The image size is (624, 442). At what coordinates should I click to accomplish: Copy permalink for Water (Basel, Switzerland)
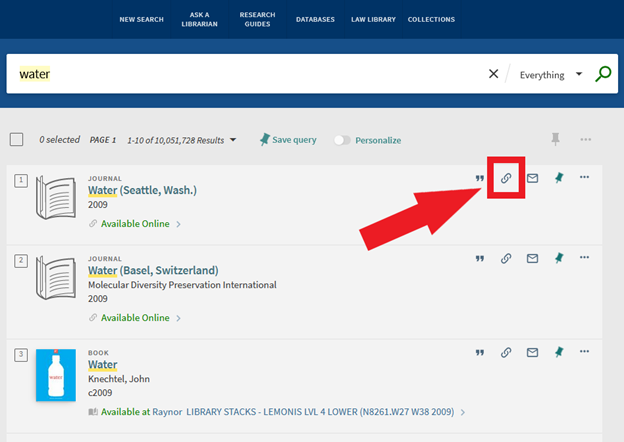pos(506,258)
